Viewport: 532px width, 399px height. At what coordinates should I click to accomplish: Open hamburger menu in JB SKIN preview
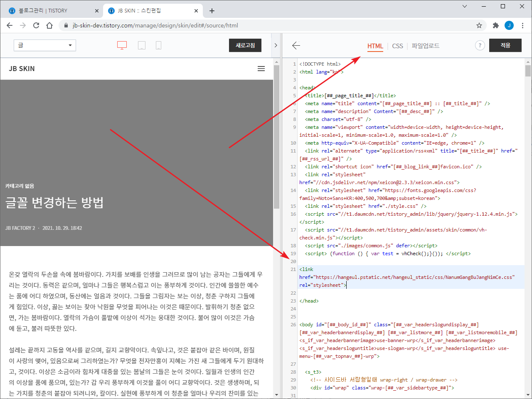click(261, 69)
